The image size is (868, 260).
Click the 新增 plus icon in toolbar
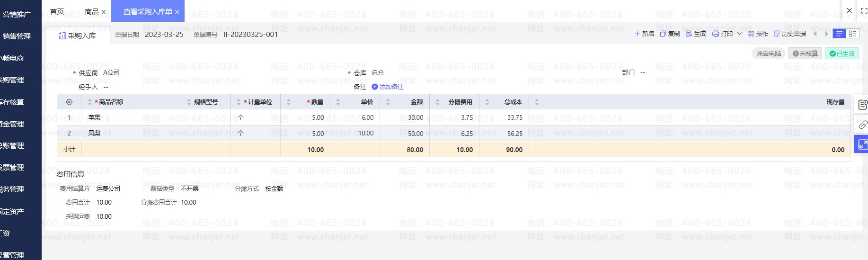point(637,34)
